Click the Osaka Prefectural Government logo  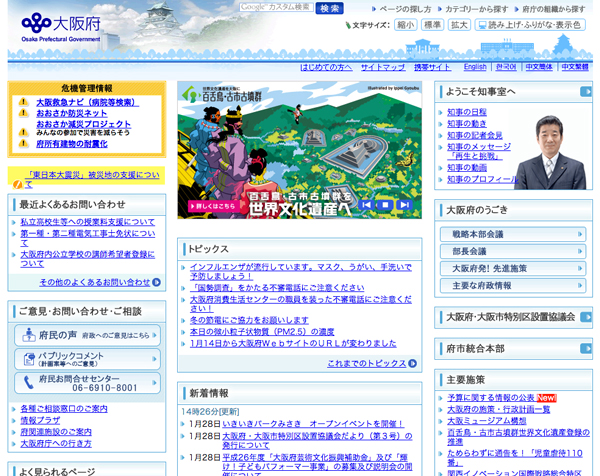pyautogui.click(x=60, y=27)
